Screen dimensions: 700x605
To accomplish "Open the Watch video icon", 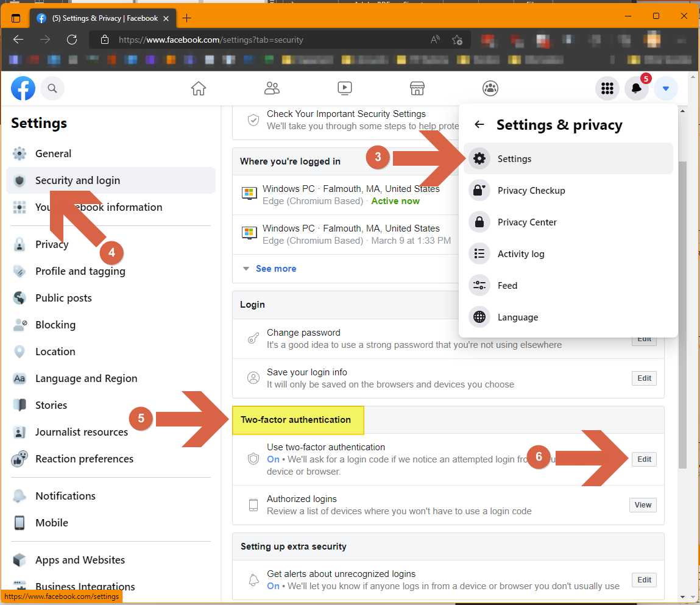I will (x=345, y=88).
